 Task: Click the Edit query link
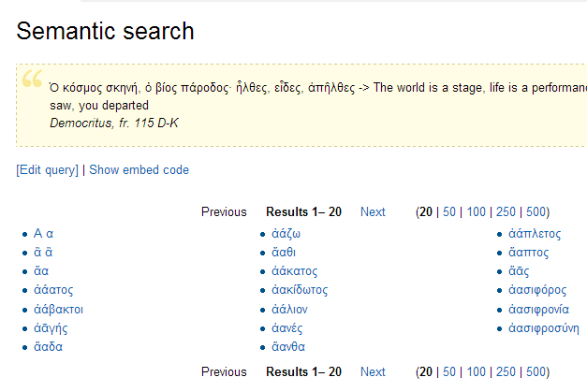tap(48, 170)
